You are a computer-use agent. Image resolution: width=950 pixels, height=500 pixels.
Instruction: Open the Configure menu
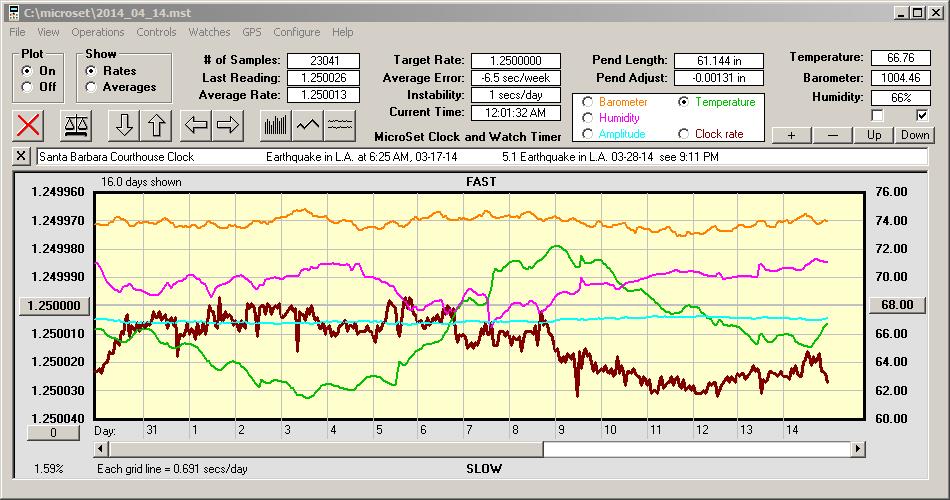[297, 32]
